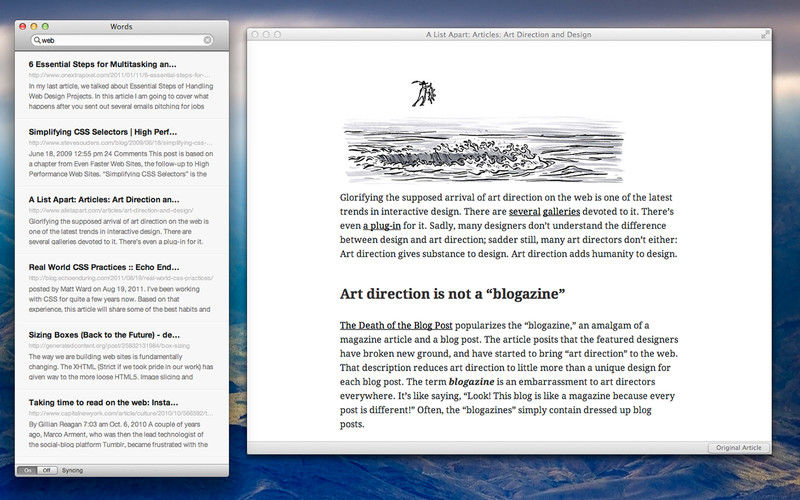Click the snippet starting 'By Gillian Reagan'
800x500 pixels.
[118, 434]
